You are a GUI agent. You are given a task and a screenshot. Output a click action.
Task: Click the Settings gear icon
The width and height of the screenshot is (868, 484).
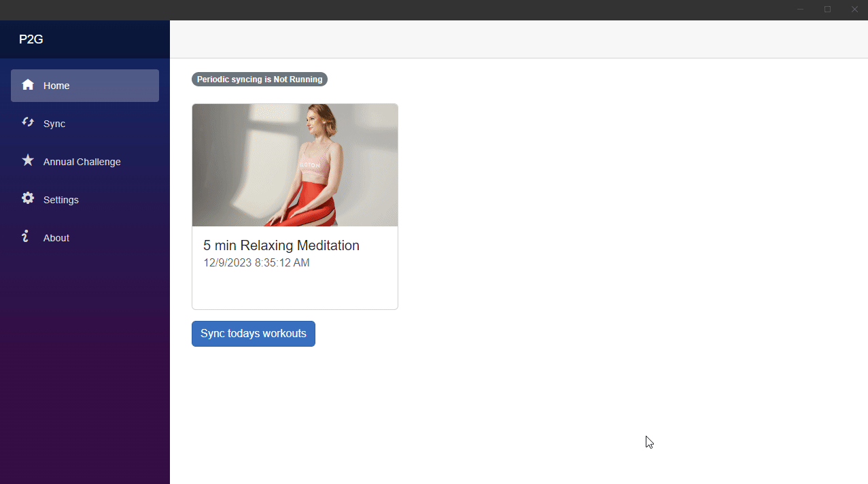coord(28,198)
